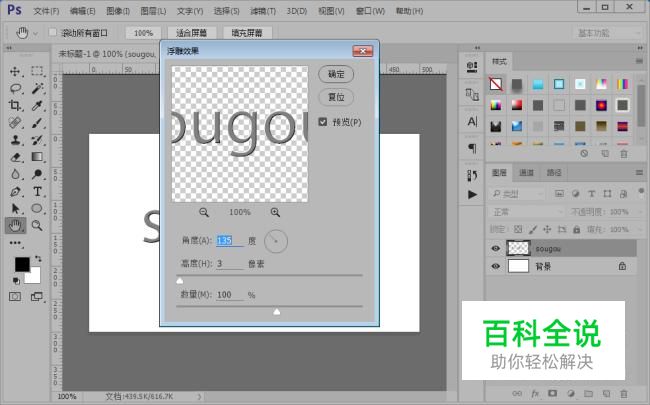
Task: Open the Edit Toolbar ellipsis menu
Action: pyautogui.click(x=15, y=243)
